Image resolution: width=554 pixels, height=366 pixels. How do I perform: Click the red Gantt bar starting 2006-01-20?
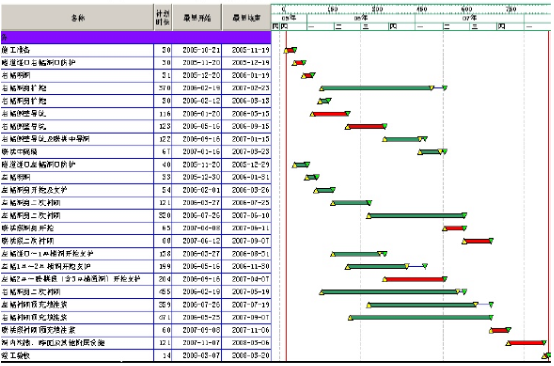(x=330, y=114)
